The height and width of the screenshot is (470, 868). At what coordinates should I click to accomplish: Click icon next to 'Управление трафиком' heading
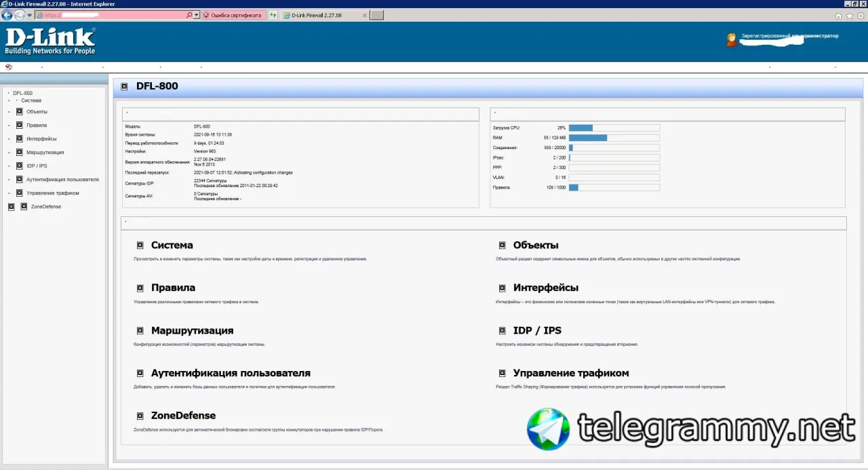coord(502,374)
